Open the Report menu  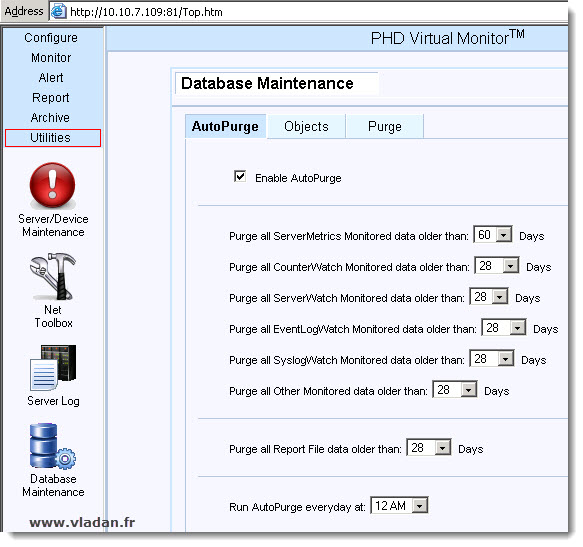point(51,98)
